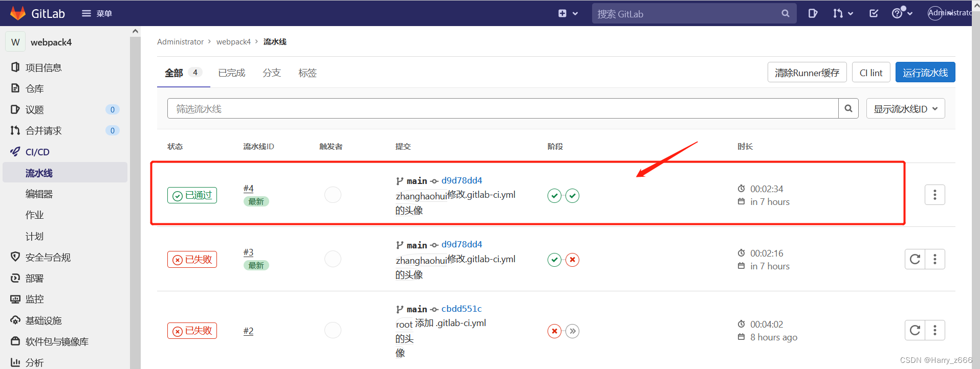Click 已通过 status badge of pipeline #4
The image size is (980, 369).
click(192, 195)
